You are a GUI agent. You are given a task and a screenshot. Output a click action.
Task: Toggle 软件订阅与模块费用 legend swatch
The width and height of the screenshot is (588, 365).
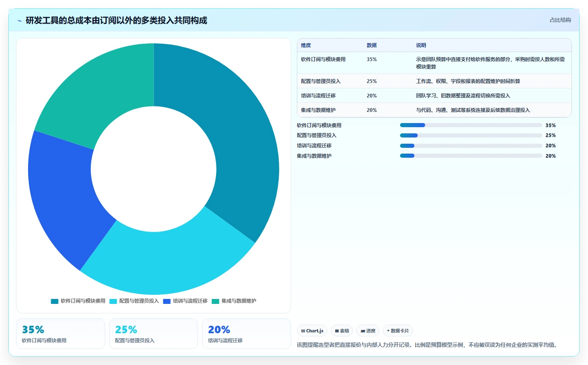(x=54, y=301)
